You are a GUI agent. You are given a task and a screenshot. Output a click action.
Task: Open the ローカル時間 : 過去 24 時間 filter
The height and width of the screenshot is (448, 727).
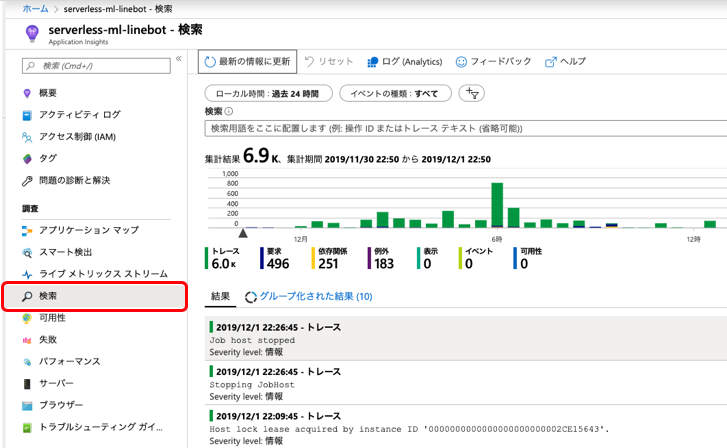point(268,93)
